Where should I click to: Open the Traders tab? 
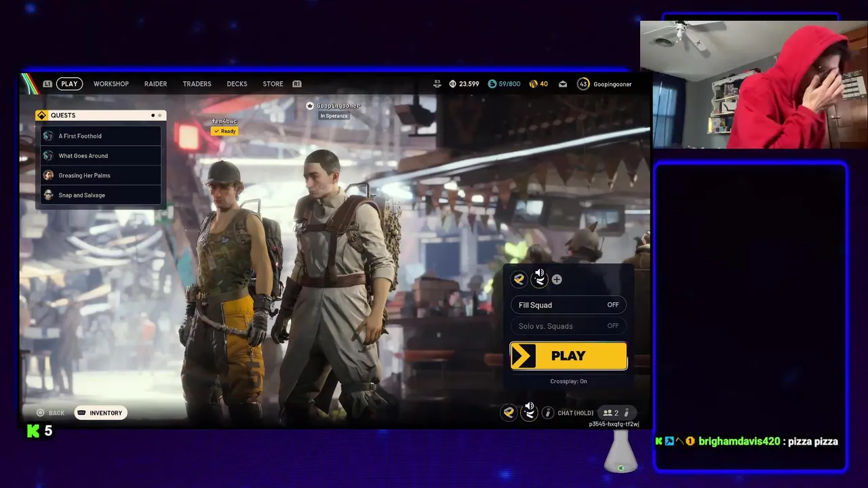197,84
